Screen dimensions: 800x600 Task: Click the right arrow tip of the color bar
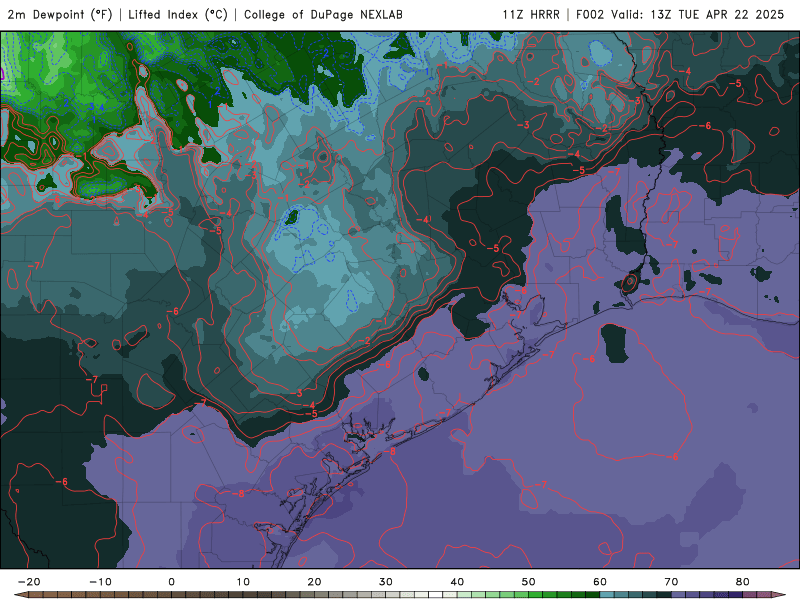pos(781,595)
